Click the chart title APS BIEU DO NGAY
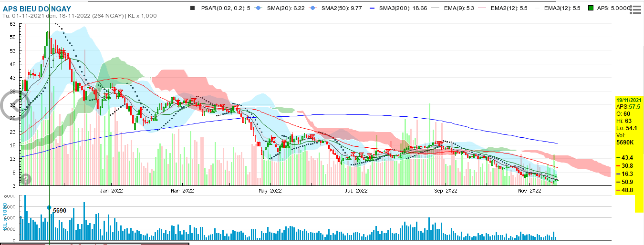Image resolution: width=644 pixels, height=245 pixels. pyautogui.click(x=37, y=9)
